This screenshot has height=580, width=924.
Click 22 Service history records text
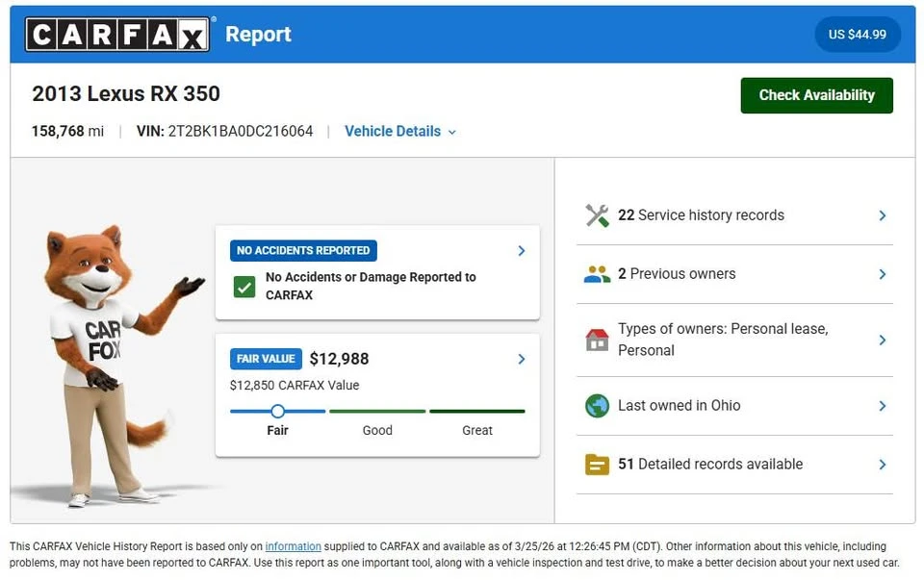(x=701, y=215)
